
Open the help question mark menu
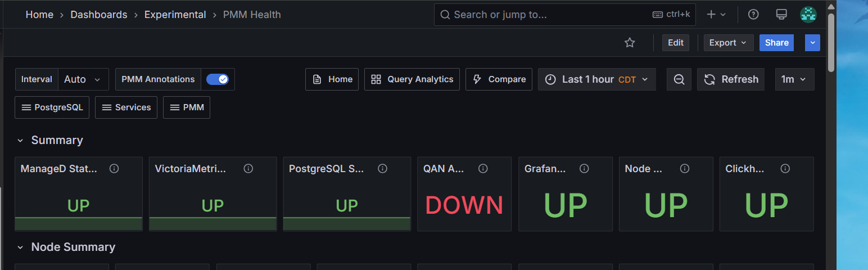753,15
